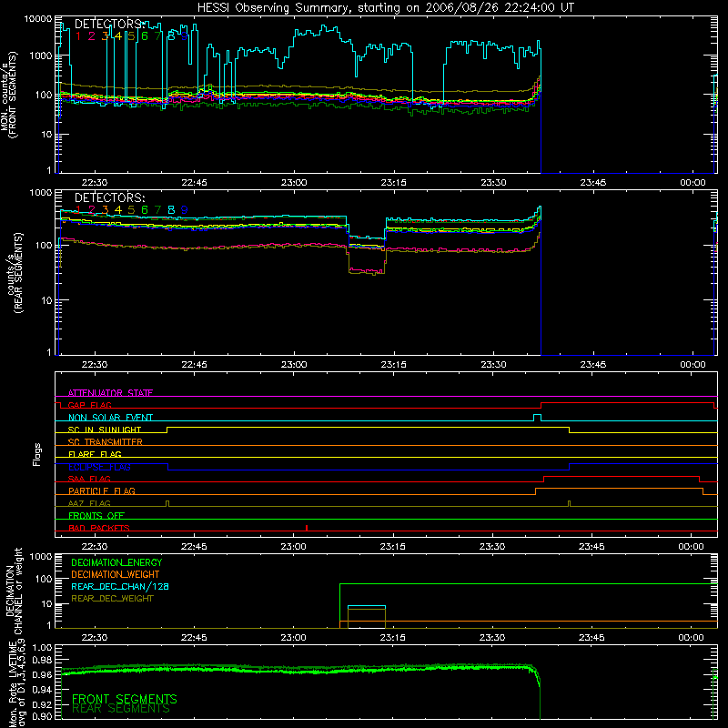Click the FRONT SEGMENTS livetime legend label
The image size is (728, 728).
tap(125, 699)
